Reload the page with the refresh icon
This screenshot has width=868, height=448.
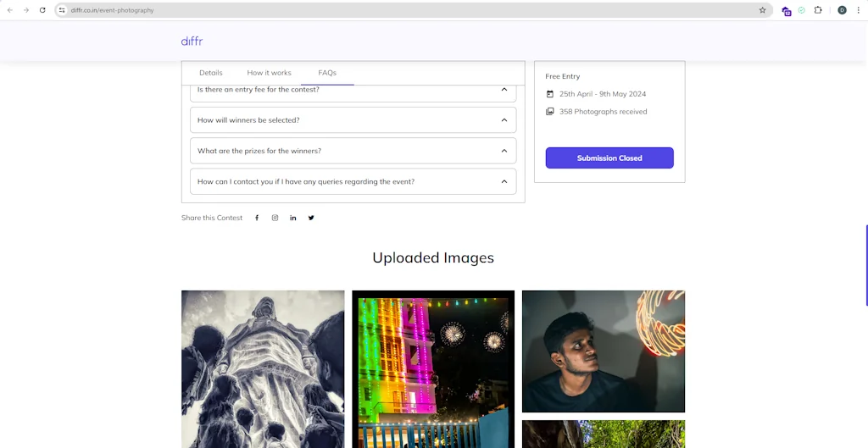coord(42,10)
